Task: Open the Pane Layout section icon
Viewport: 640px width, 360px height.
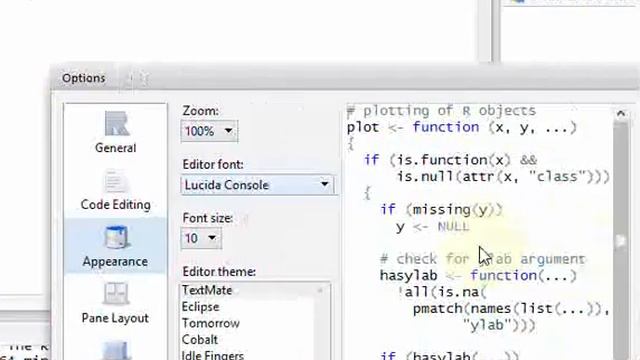Action: [116, 293]
